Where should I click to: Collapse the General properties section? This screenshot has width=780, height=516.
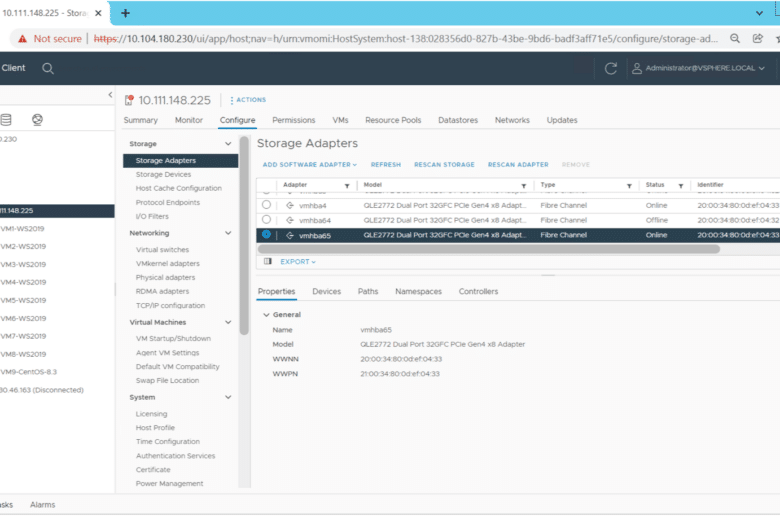click(x=266, y=314)
